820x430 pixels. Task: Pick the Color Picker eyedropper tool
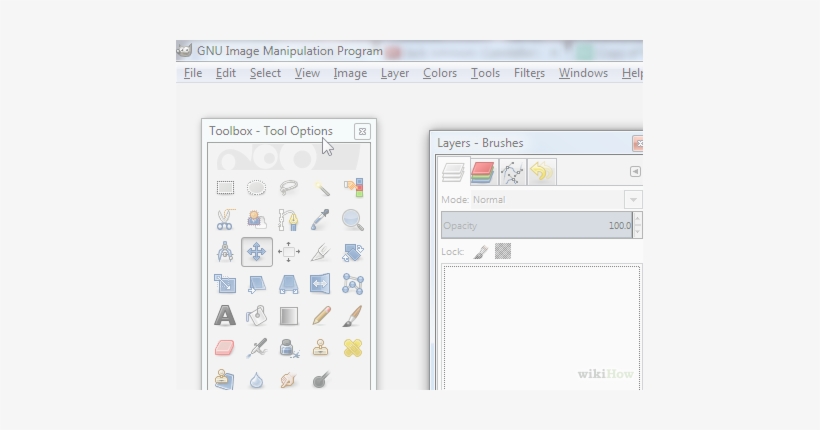pyautogui.click(x=321, y=220)
